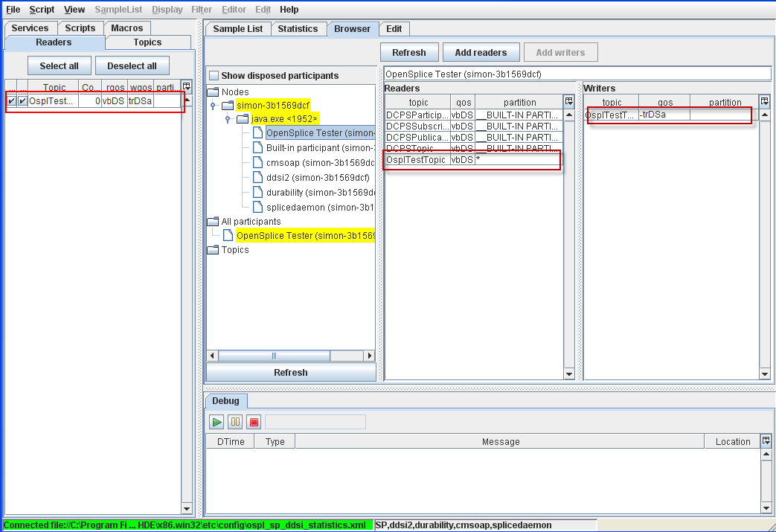
Task: Click splicedaemon participant document icon
Action: [x=258, y=207]
